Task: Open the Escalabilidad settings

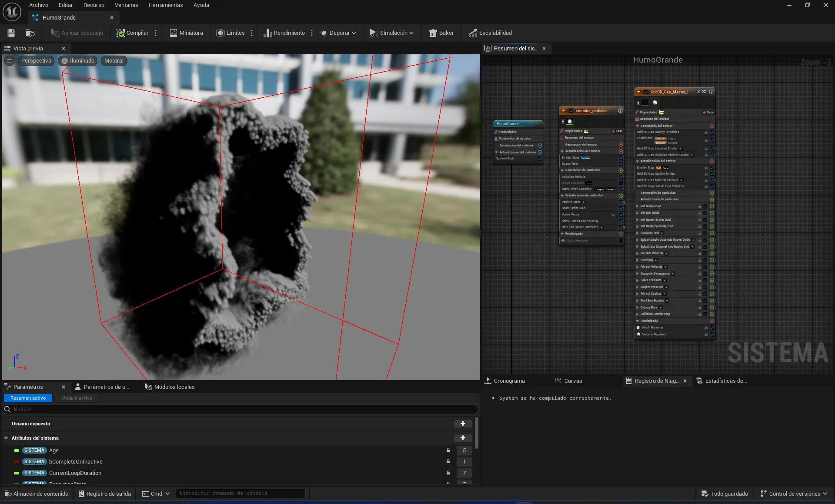Action: click(x=490, y=33)
